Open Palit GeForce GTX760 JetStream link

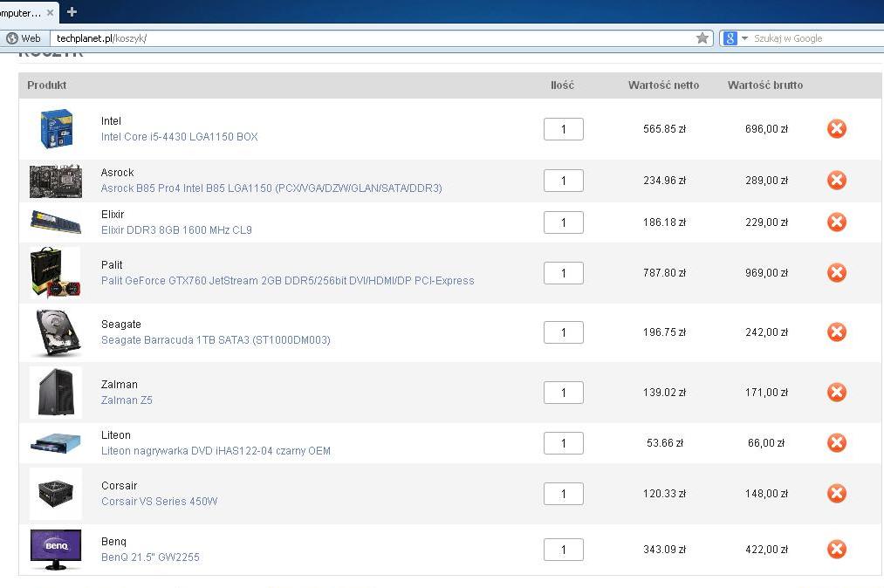click(x=287, y=280)
